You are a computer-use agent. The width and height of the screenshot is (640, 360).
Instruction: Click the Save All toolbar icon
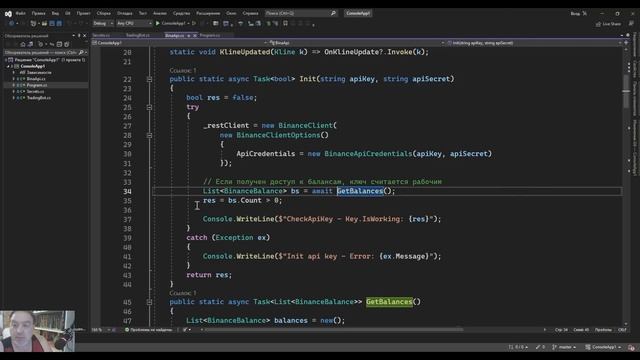59,24
